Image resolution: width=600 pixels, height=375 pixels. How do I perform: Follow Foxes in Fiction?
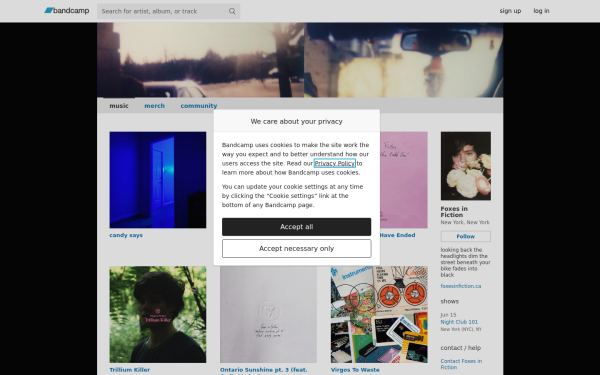tap(465, 236)
